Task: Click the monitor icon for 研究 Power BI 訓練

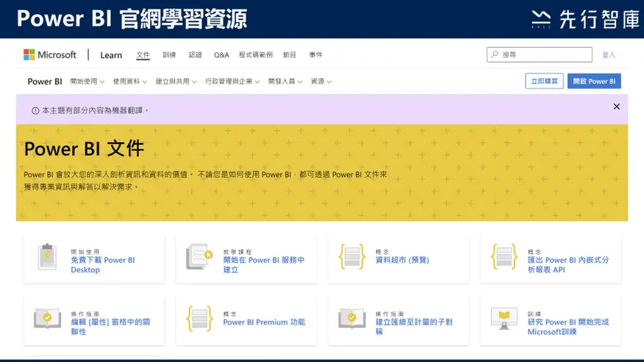Action: (504, 319)
